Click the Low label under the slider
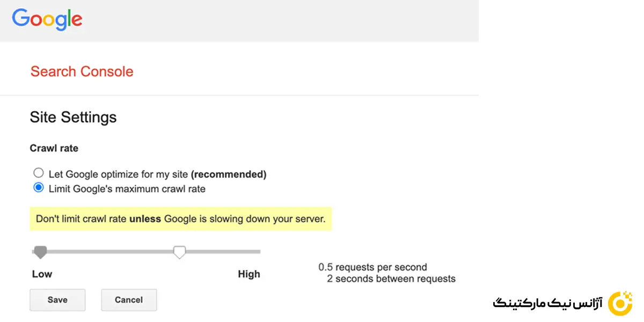This screenshot has height=322, width=644. tap(42, 274)
